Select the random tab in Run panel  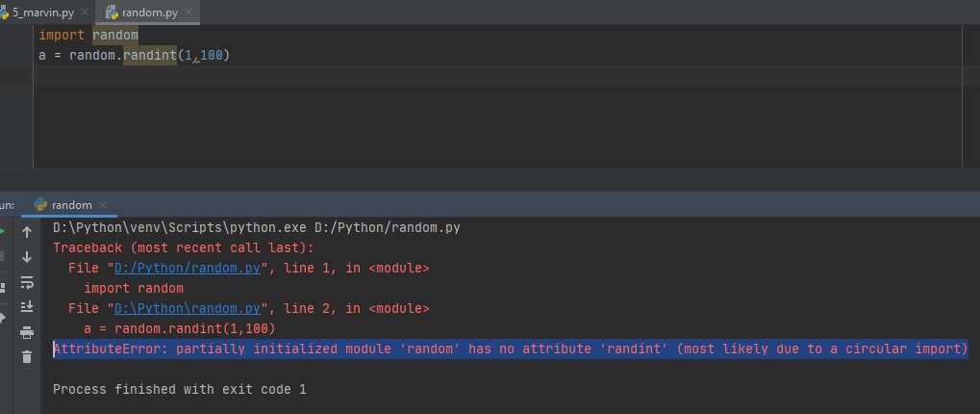70,205
